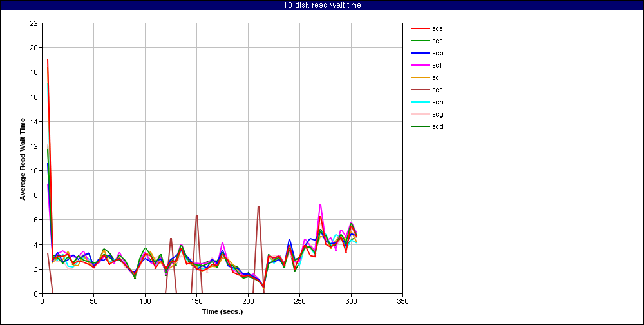Click the 'Time (secs.)' axis label

222,311
